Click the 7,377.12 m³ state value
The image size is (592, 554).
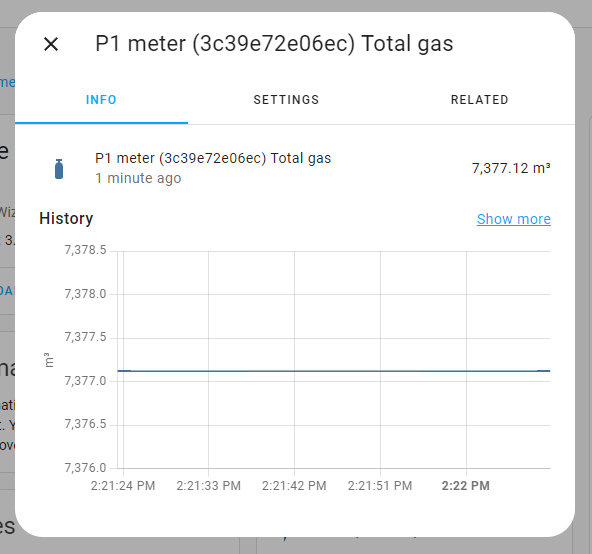pos(511,168)
